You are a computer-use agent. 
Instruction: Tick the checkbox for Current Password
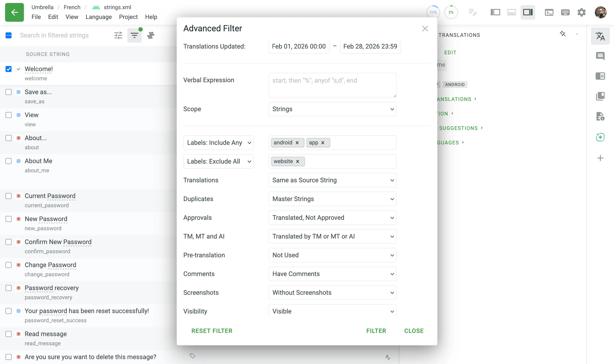click(x=9, y=196)
